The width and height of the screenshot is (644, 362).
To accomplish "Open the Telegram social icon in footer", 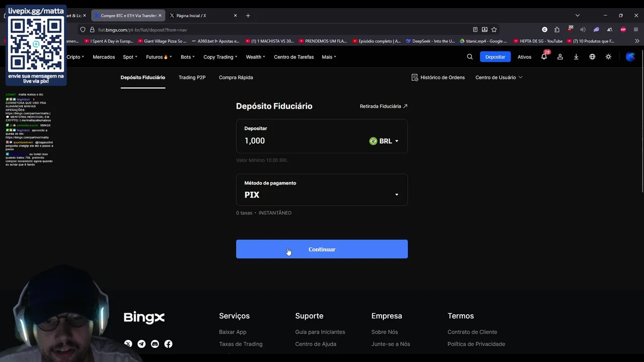I will (x=141, y=344).
